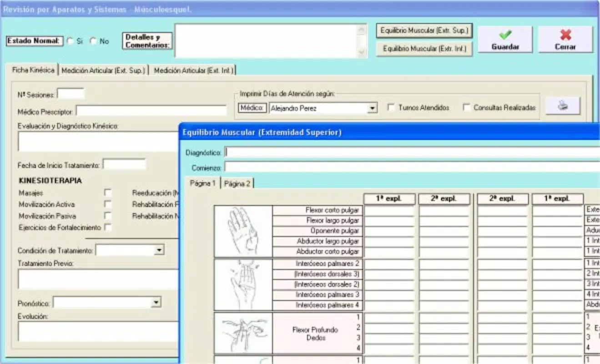Click the Fecha de Inicio Tratamiento field
This screenshot has height=364, width=600.
coord(124,164)
